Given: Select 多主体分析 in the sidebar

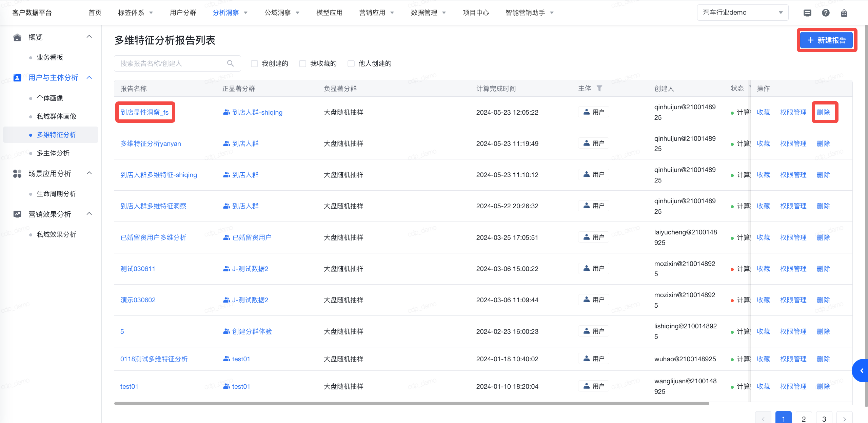Looking at the screenshot, I should (x=53, y=153).
